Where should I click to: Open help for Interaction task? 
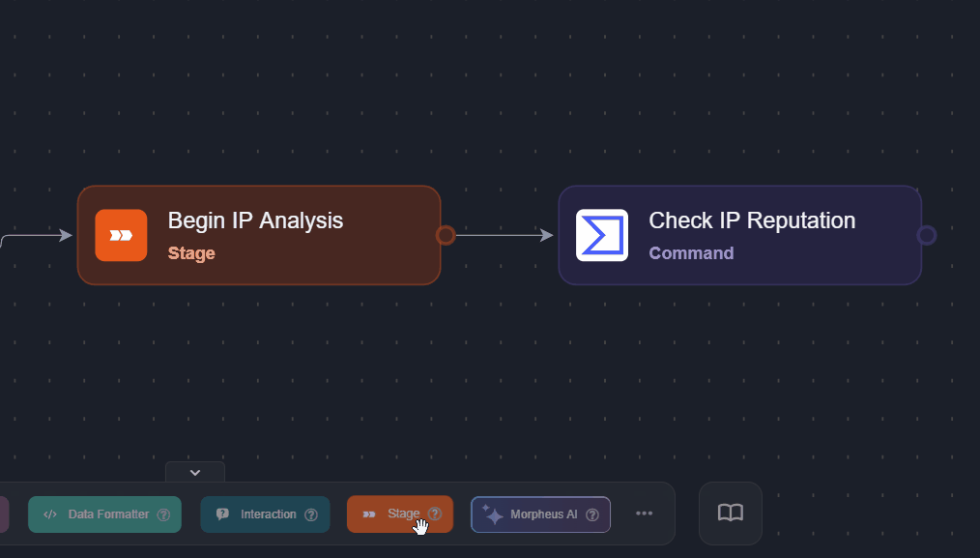coord(311,514)
